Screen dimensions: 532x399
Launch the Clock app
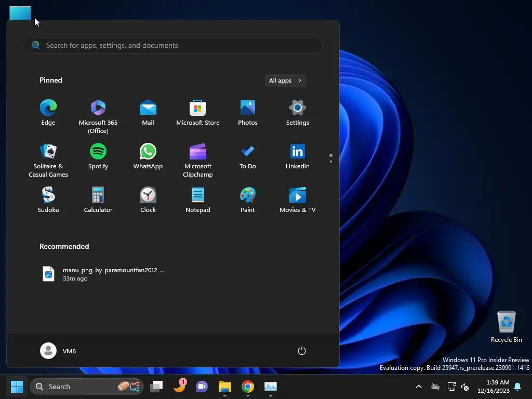pos(148,200)
